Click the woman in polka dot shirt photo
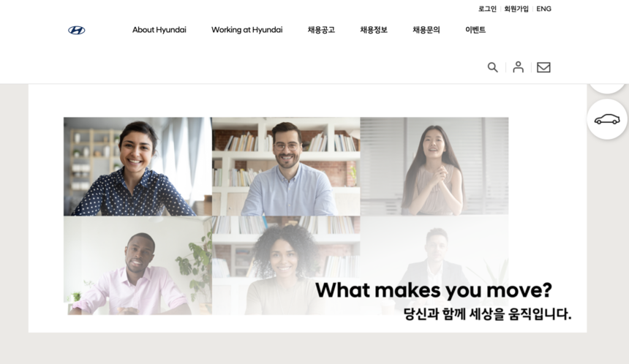This screenshot has height=364, width=629. point(138,167)
